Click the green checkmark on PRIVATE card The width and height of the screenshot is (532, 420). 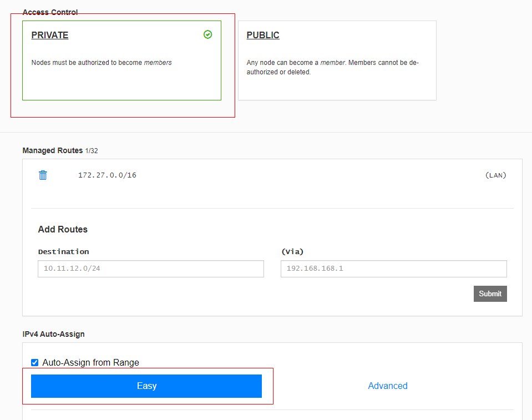tap(207, 34)
